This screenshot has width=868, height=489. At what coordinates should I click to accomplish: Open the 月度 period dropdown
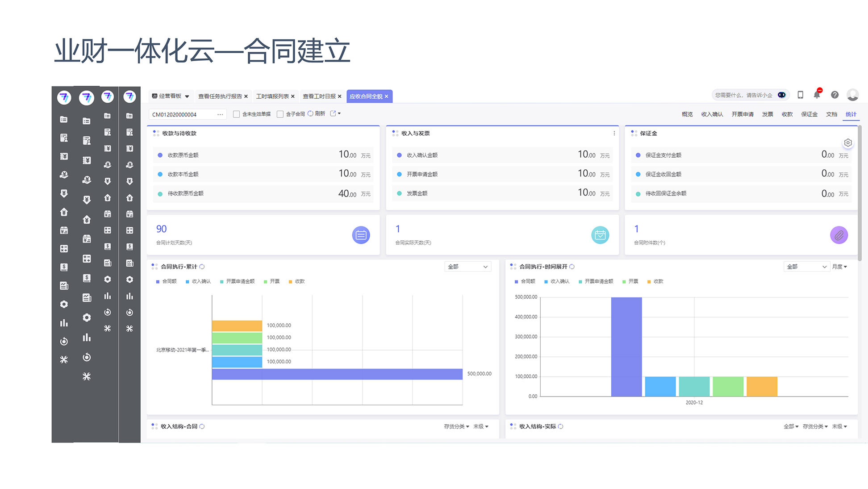pos(839,267)
